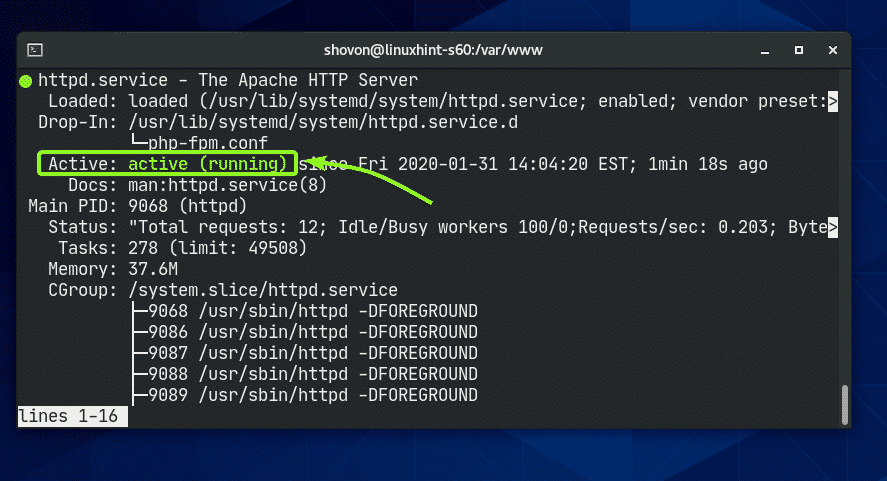This screenshot has height=481, width=887.
Task: Close the terminal window
Action: [833, 50]
